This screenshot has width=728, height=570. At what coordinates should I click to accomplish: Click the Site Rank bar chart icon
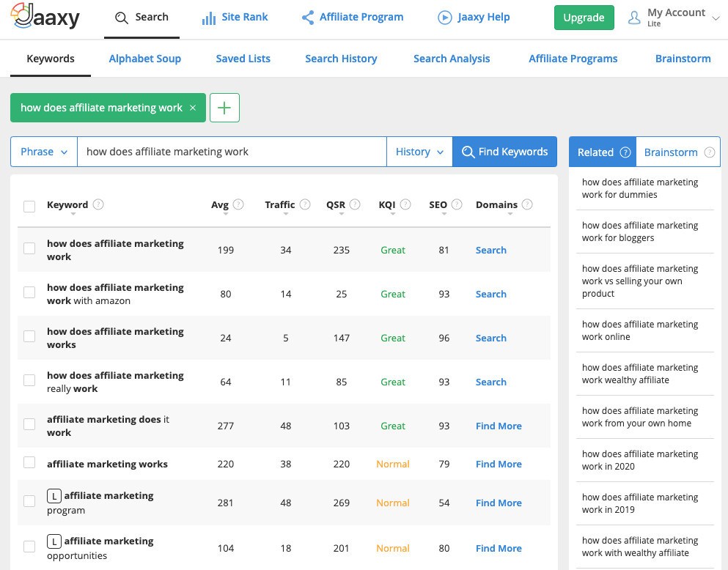click(x=209, y=18)
